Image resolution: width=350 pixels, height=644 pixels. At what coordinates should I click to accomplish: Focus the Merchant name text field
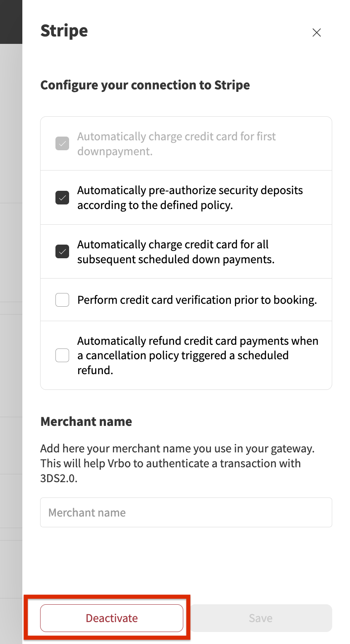(186, 512)
